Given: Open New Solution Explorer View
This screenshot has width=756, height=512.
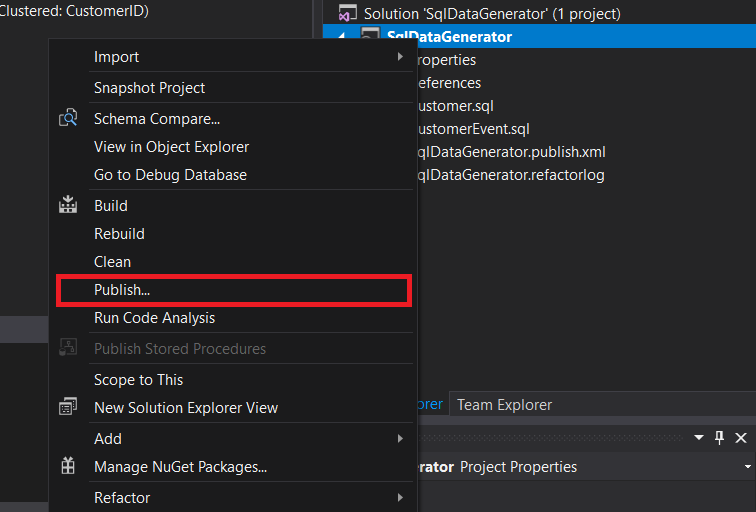Looking at the screenshot, I should click(x=234, y=408).
